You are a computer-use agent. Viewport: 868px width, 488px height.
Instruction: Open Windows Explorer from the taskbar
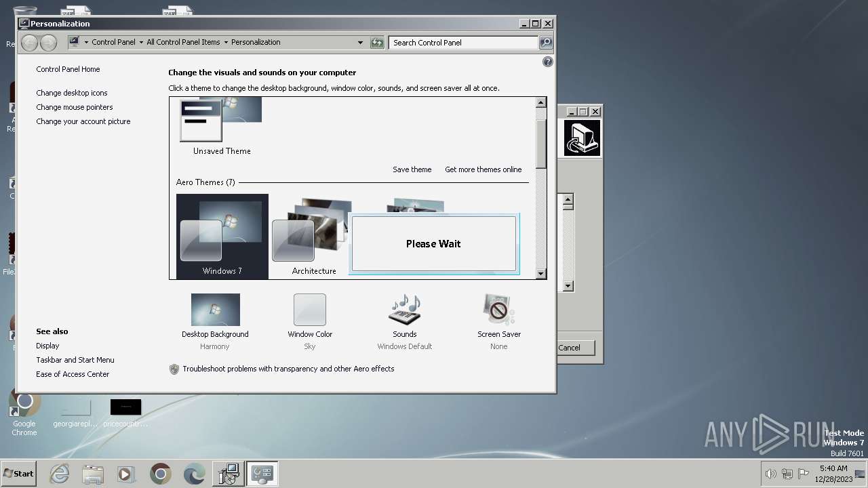tap(93, 474)
